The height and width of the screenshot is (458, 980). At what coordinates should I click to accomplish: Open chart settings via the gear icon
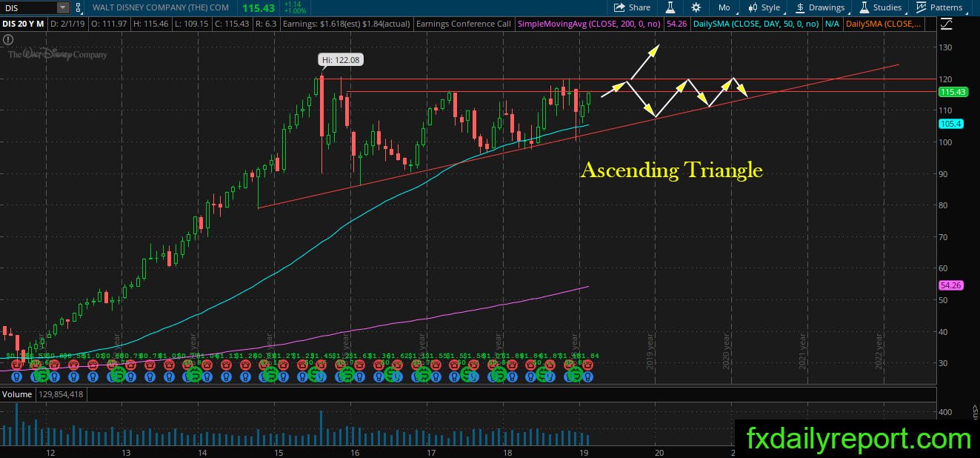696,7
